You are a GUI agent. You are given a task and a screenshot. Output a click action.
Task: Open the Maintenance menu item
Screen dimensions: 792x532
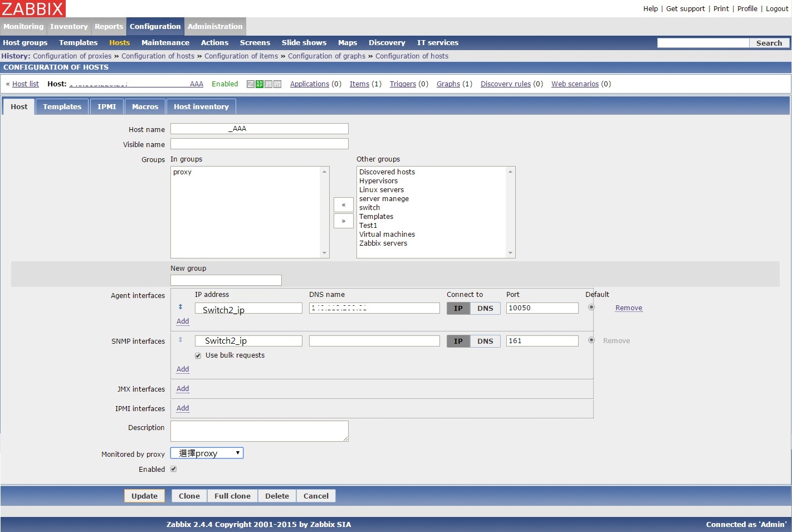[165, 43]
